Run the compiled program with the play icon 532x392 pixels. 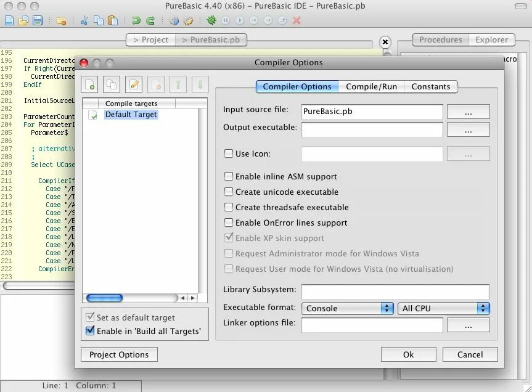240,20
